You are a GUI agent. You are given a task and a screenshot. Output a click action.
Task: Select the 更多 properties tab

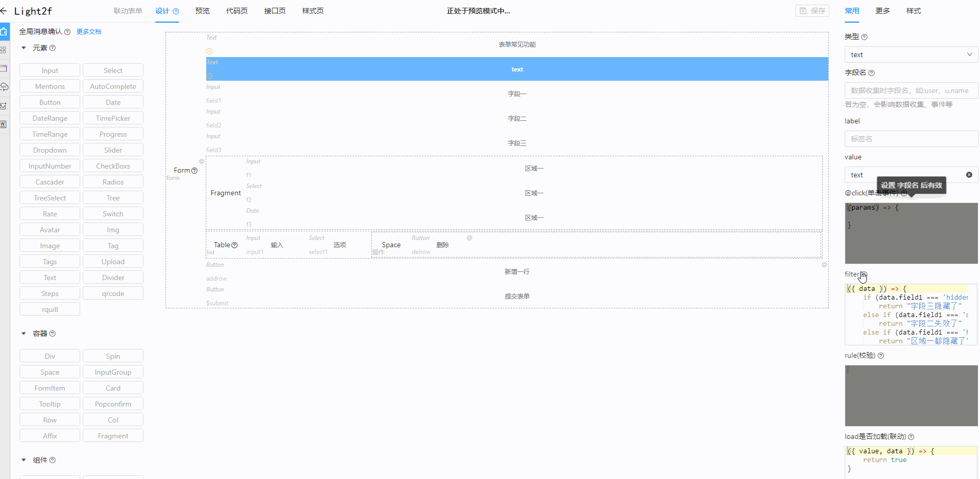pyautogui.click(x=883, y=11)
